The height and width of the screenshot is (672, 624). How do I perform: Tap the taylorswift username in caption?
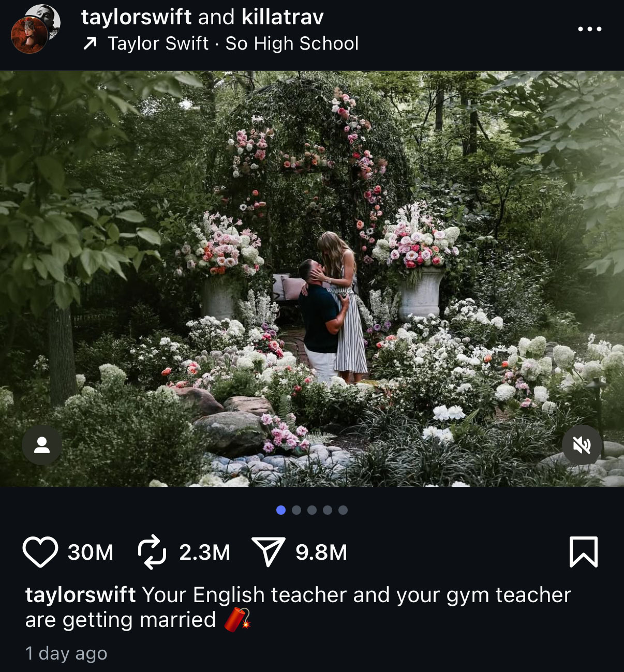click(81, 595)
